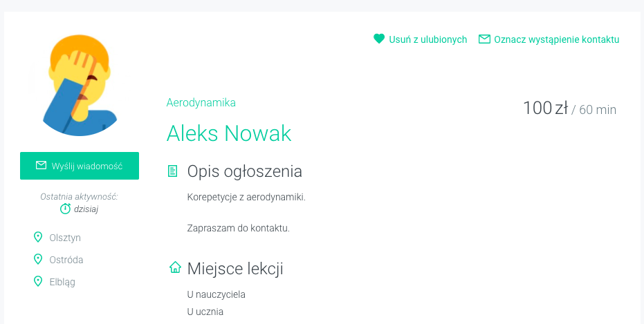The image size is (644, 324).
Task: Click the location pin next to Elbląg
Action: coord(38,282)
